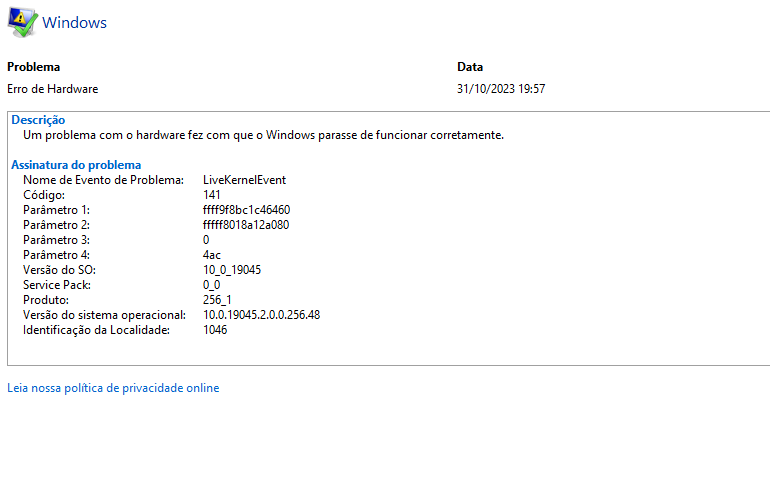Select the locale value 1046
Viewport: 770px width, 481px height.
click(x=215, y=330)
